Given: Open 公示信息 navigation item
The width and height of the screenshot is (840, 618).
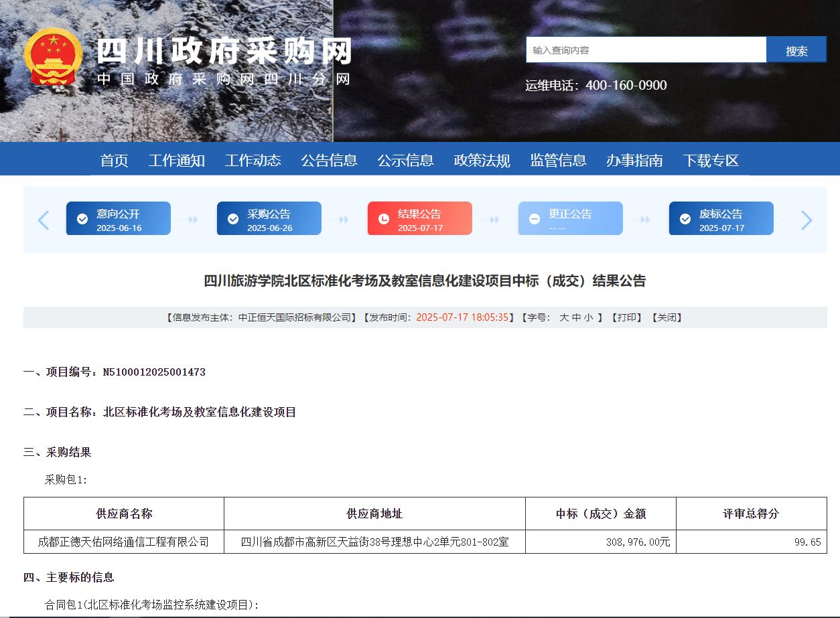Looking at the screenshot, I should [x=406, y=161].
